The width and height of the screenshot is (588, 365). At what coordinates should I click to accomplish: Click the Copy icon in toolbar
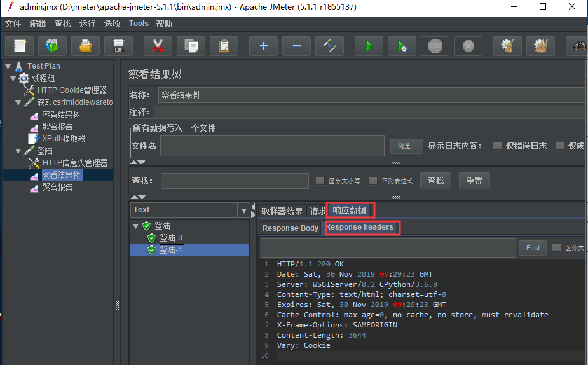tap(191, 46)
